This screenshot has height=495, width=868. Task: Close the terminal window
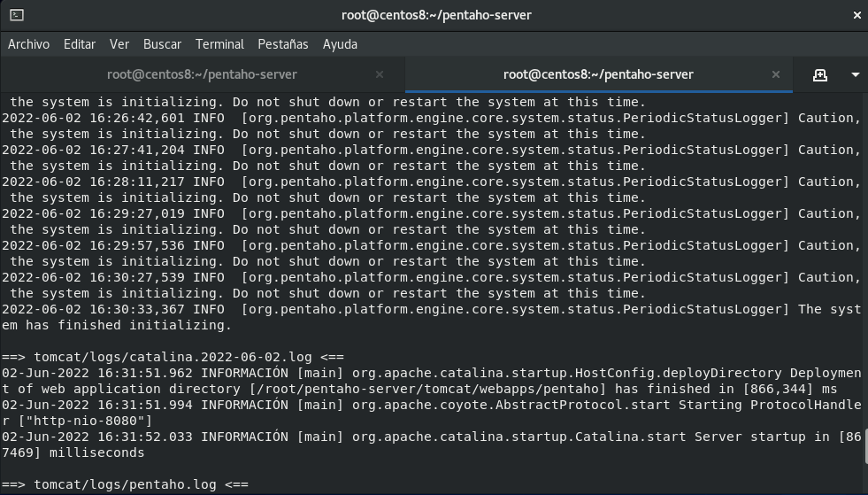point(856,16)
